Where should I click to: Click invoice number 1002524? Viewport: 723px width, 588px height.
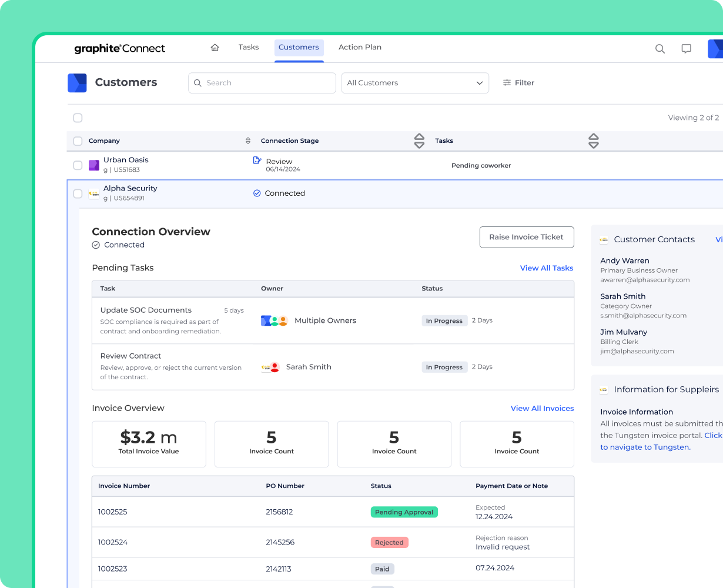(113, 543)
